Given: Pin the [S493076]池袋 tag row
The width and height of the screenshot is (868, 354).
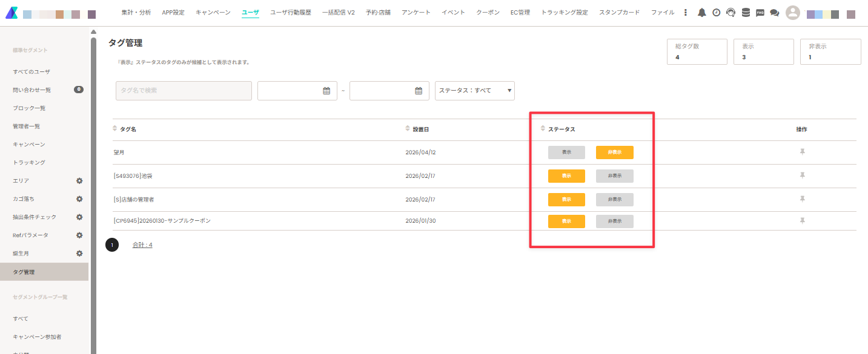Looking at the screenshot, I should click(802, 175).
